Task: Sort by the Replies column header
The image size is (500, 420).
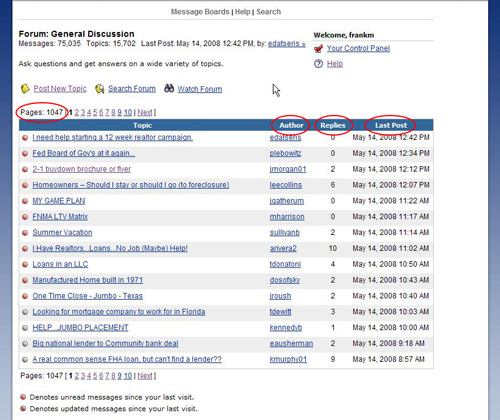Action: 333,125
